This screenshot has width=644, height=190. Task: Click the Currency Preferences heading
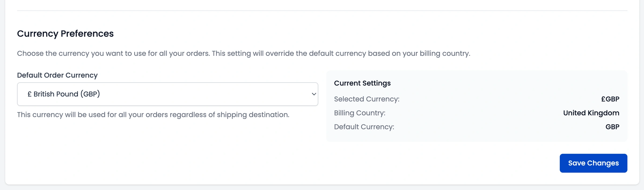pyautogui.click(x=65, y=34)
